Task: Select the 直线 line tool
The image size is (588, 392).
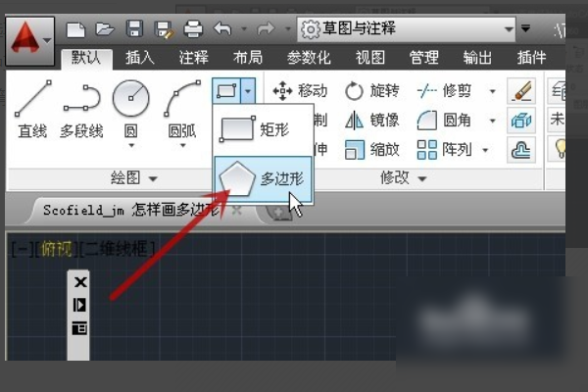Action: 32,109
